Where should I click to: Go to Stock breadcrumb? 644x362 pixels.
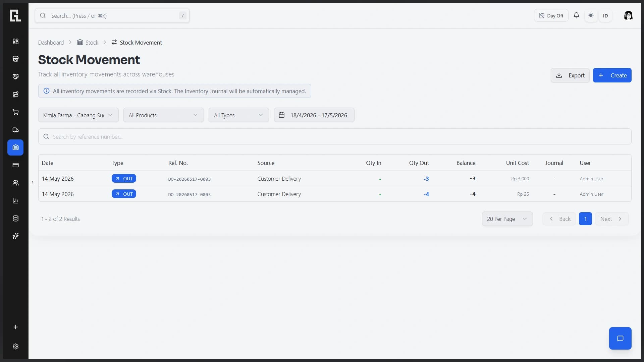(88, 43)
